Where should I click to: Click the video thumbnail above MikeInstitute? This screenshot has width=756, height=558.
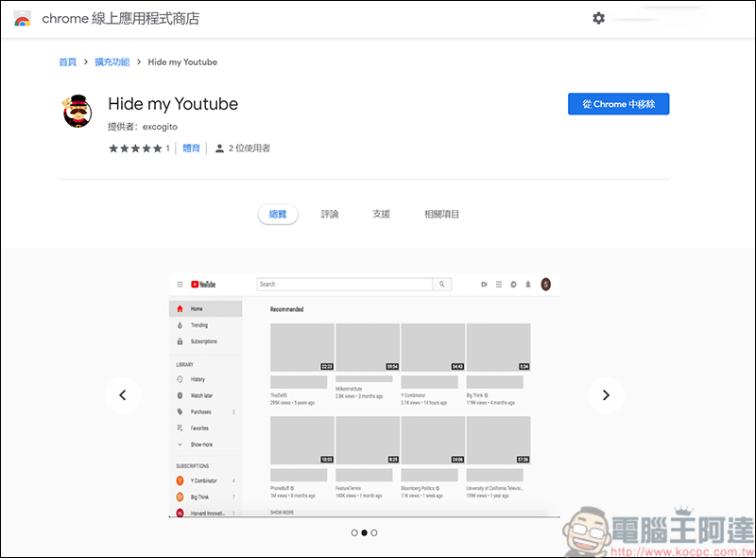coord(368,347)
